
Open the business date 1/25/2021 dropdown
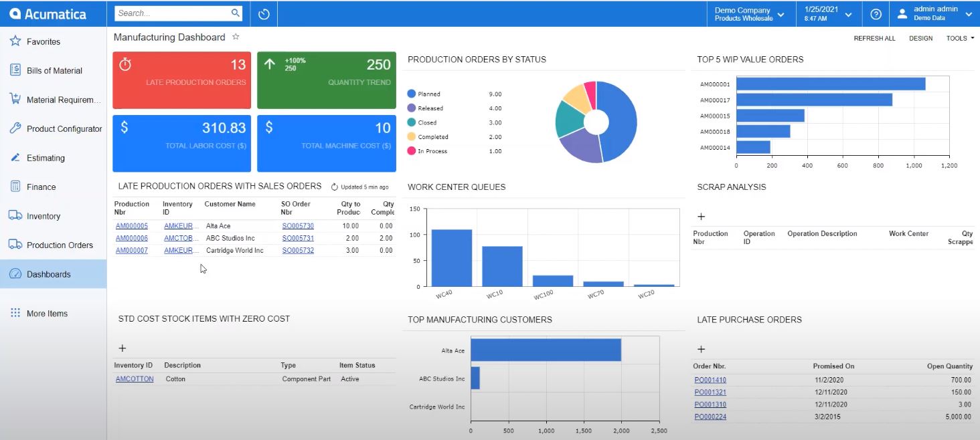tap(828, 13)
